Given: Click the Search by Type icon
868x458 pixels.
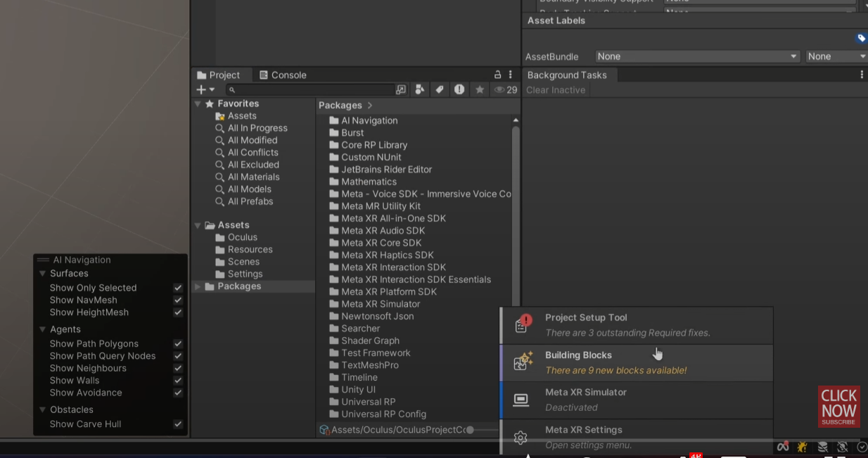Looking at the screenshot, I should [x=420, y=90].
